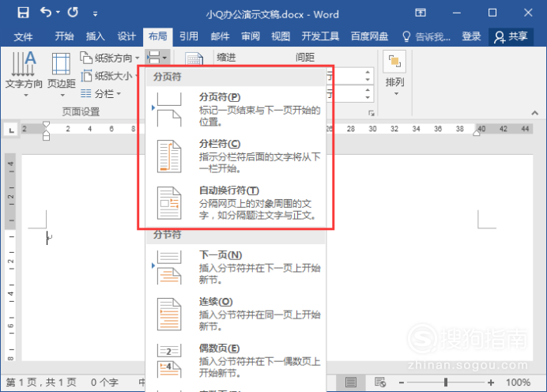
Task: Click the 100% zoom level
Action: pyautogui.click(x=518, y=383)
